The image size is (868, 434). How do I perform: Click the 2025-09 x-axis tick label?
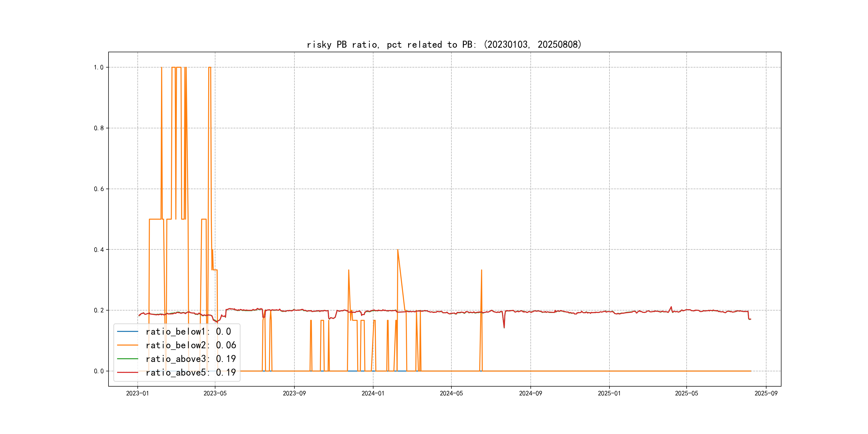[766, 393]
